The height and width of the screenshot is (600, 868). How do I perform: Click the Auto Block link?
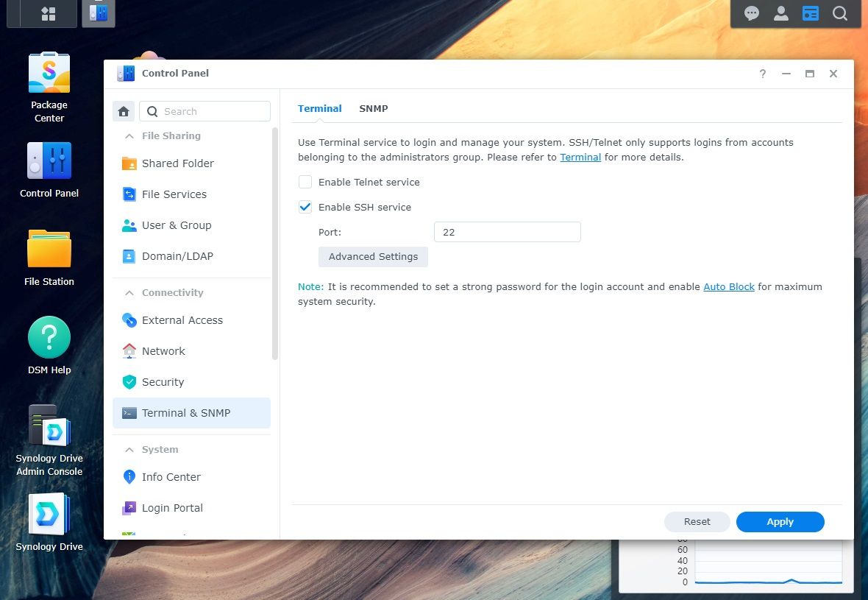click(x=729, y=286)
